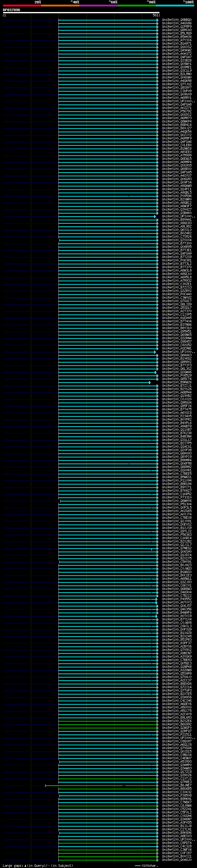Select hit label UniRef100_Q110B7
Image resolution: width=197 pixels, height=868 pixels.
pyautogui.click(x=177, y=430)
